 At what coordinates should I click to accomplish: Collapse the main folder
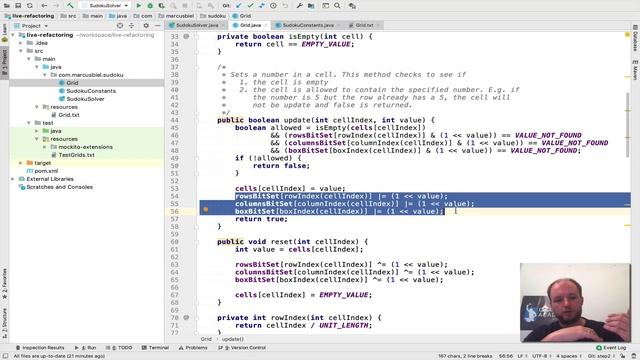[29, 59]
